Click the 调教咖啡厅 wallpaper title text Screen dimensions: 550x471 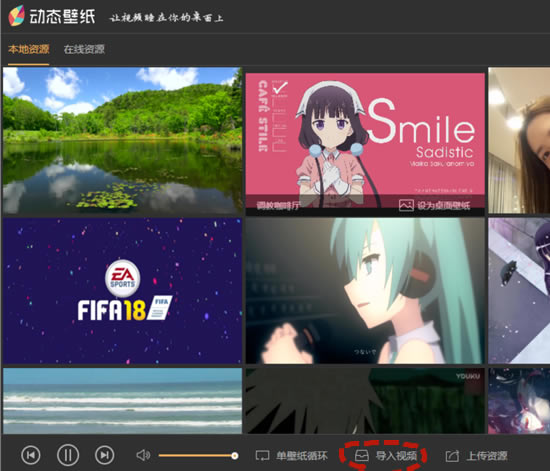278,205
